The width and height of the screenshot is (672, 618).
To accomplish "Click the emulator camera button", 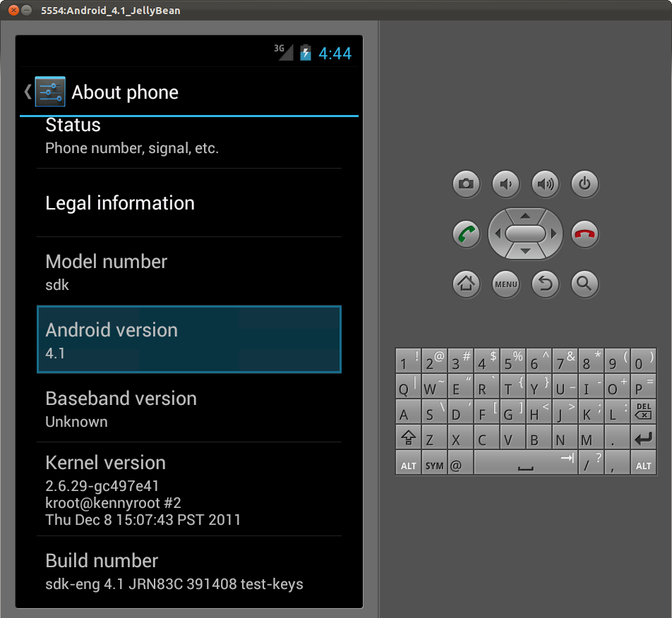I will tap(467, 184).
